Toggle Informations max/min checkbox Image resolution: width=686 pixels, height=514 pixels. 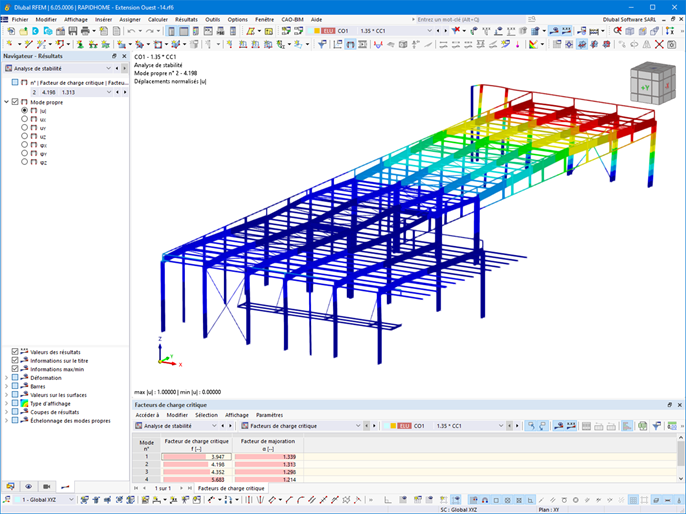click(x=15, y=369)
